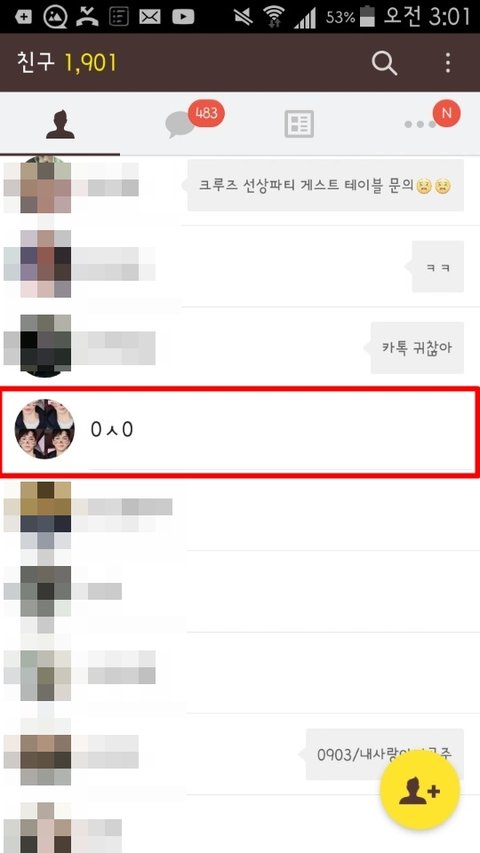The width and height of the screenshot is (480, 853).
Task: Select the friend named 0ㅅ0
Action: click(x=240, y=430)
